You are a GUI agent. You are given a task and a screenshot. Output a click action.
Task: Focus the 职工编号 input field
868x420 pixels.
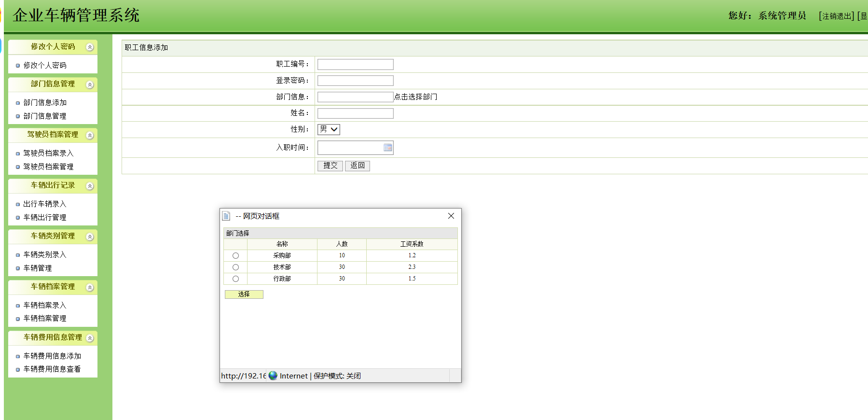click(x=356, y=64)
